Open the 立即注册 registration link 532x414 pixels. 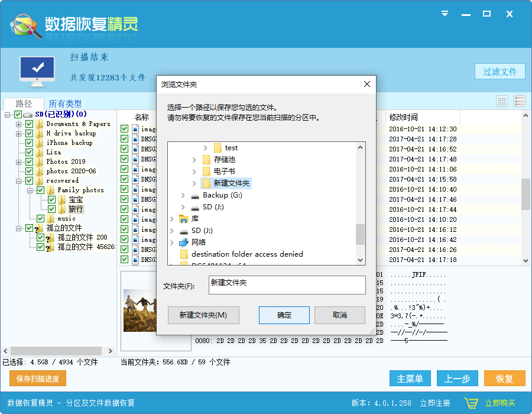coord(436,403)
